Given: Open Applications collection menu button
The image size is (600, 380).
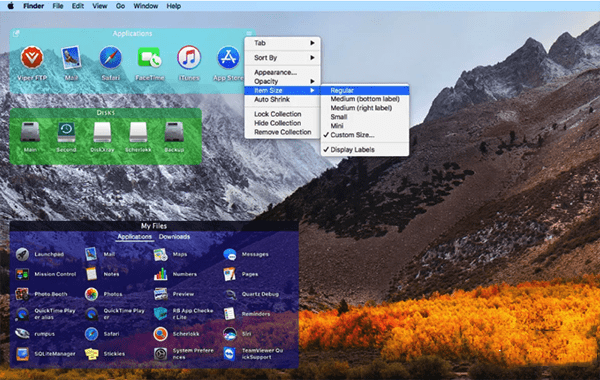Looking at the screenshot, I should click(249, 33).
